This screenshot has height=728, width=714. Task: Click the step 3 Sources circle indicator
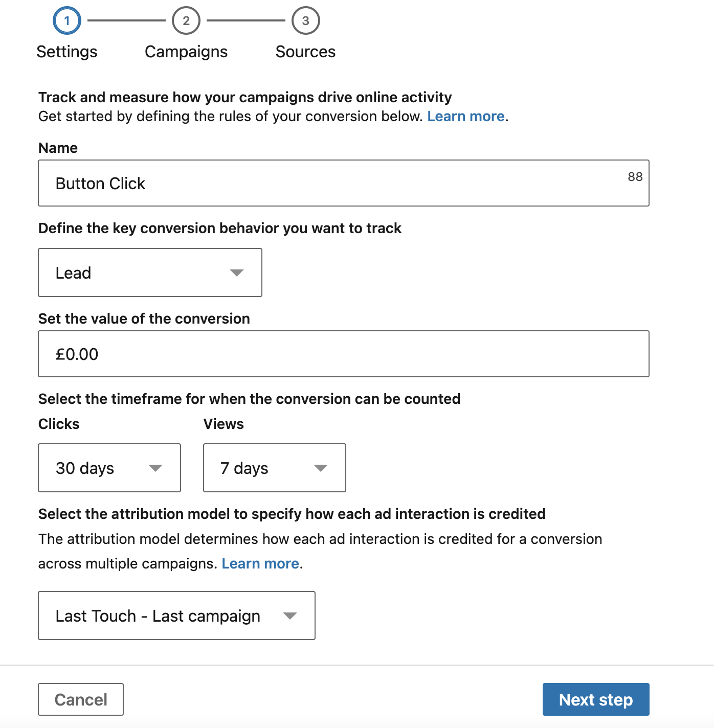coord(305,21)
